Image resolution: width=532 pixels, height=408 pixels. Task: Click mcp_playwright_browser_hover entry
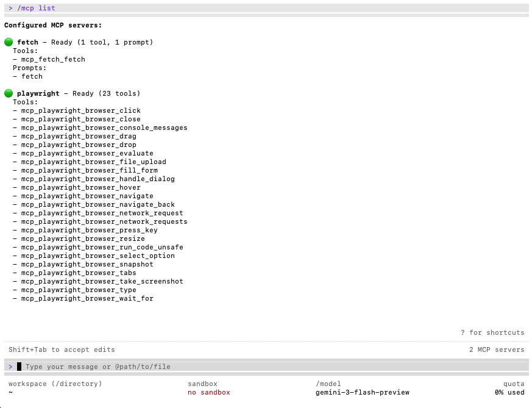(81, 187)
